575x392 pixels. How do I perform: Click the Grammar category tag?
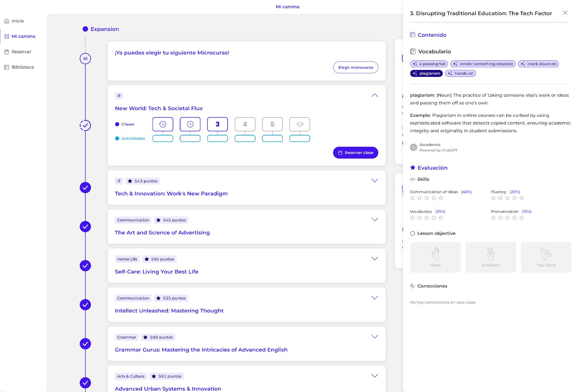tap(126, 337)
